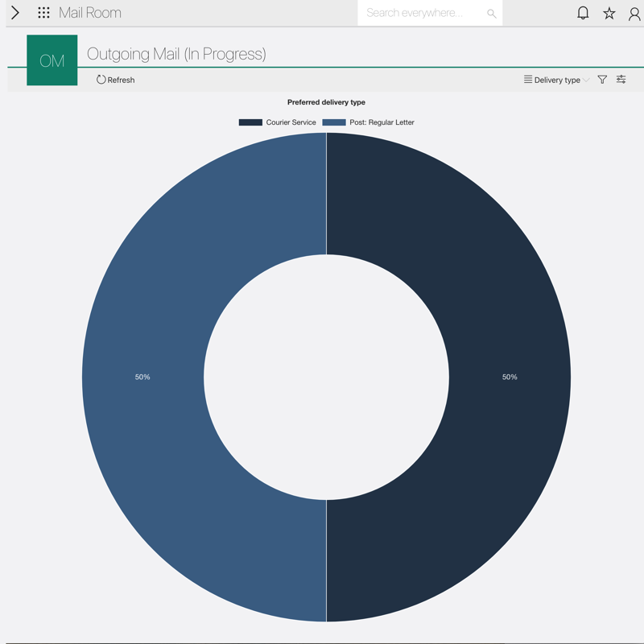Select the Outgoing Mail (In Progress) heading

click(176, 54)
